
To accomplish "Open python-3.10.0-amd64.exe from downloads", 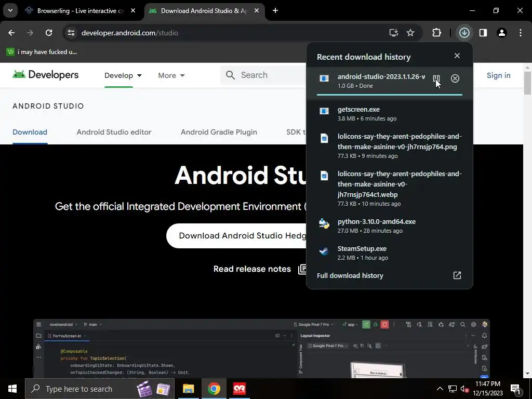I will pyautogui.click(x=390, y=225).
